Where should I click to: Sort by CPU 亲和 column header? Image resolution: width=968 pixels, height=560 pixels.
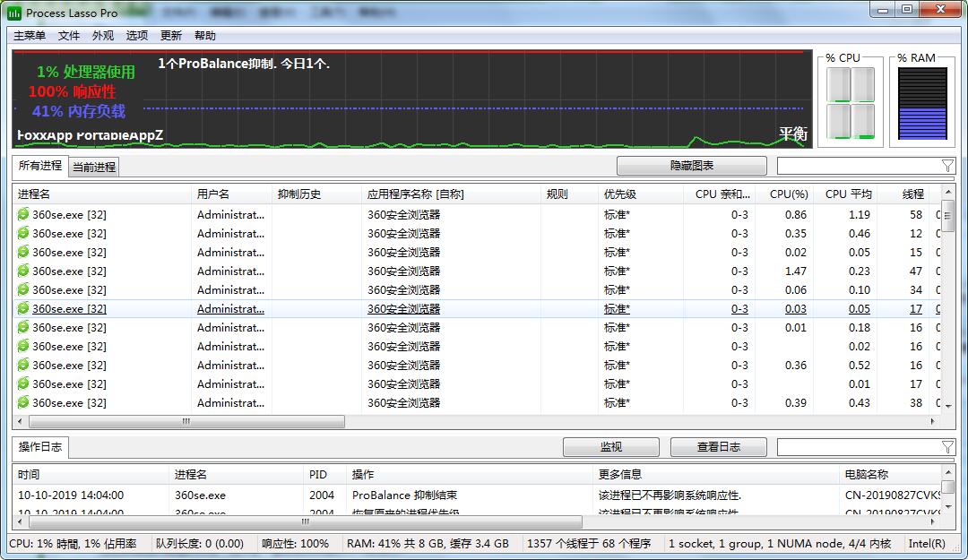[720, 194]
